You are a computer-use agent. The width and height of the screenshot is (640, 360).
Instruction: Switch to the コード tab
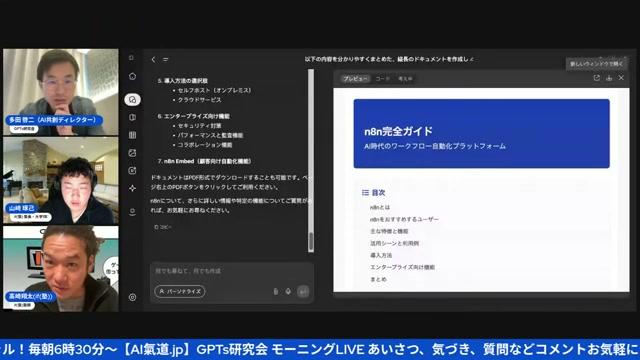(382, 78)
